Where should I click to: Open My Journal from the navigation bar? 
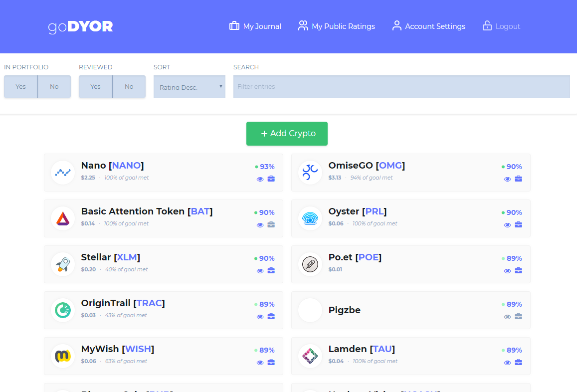click(x=255, y=26)
